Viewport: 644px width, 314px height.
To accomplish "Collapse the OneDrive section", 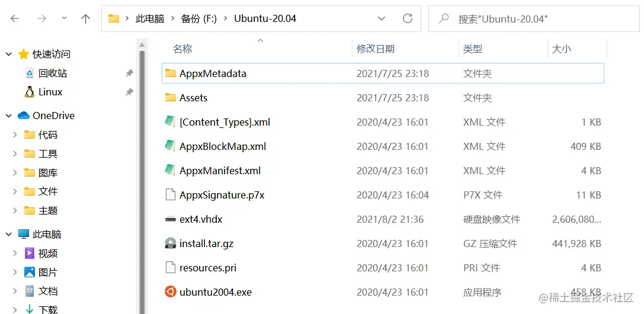I will [x=9, y=116].
